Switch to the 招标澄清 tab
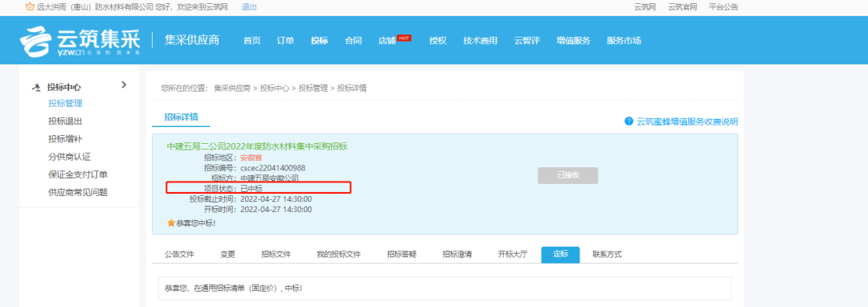This screenshot has height=307, width=868. click(457, 255)
